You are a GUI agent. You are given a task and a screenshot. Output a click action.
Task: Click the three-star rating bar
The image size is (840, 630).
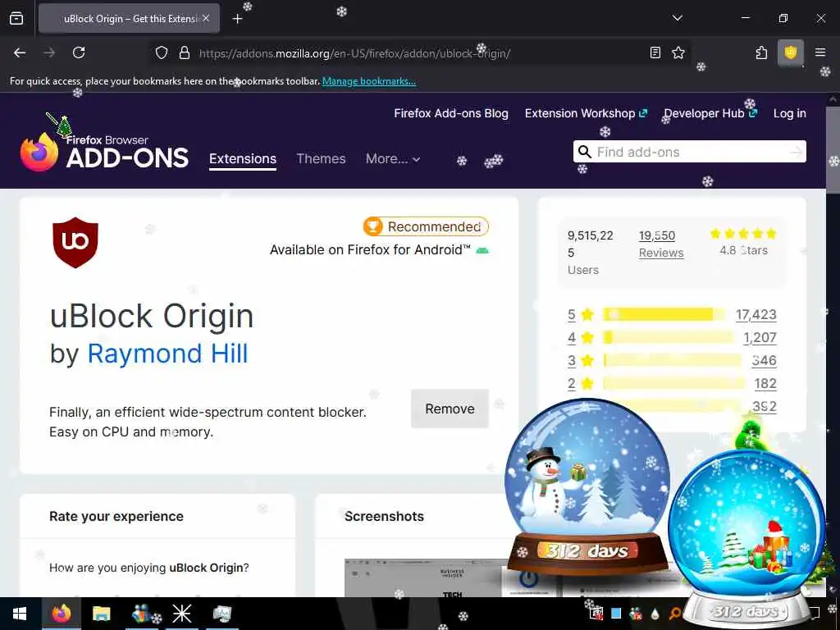click(673, 361)
